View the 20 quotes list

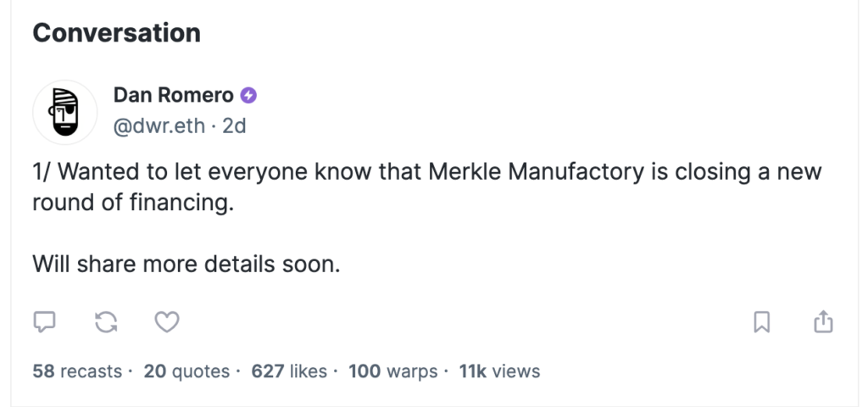click(186, 371)
